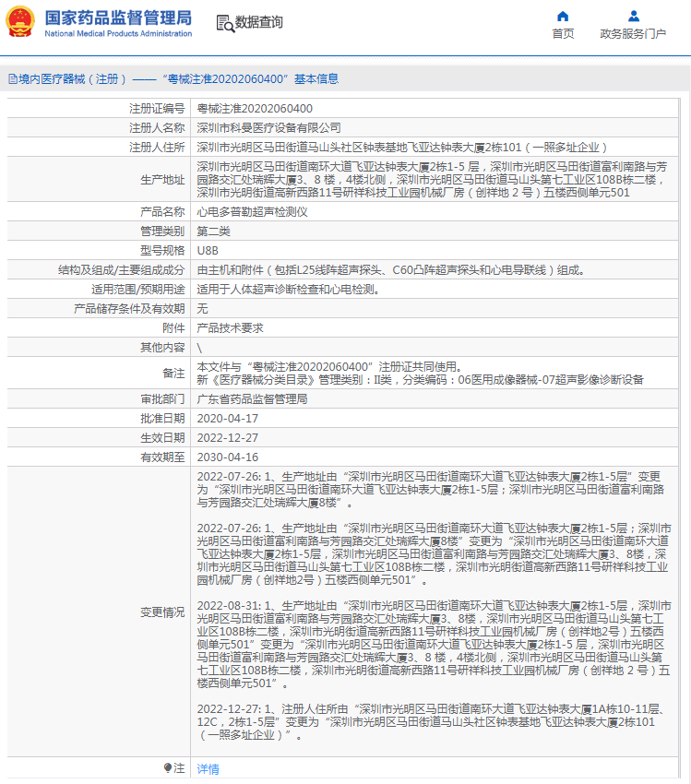This screenshot has width=691, height=784.
Task: Open the 详情 link
Action: point(208,768)
